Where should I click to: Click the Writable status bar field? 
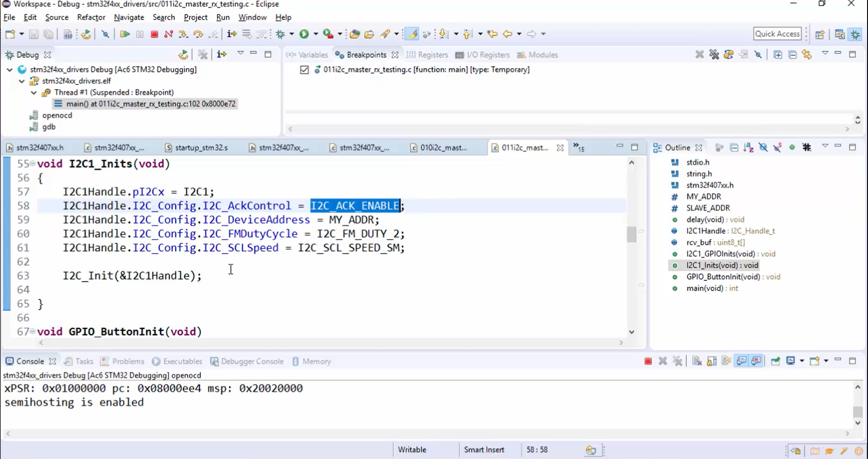coord(412,450)
